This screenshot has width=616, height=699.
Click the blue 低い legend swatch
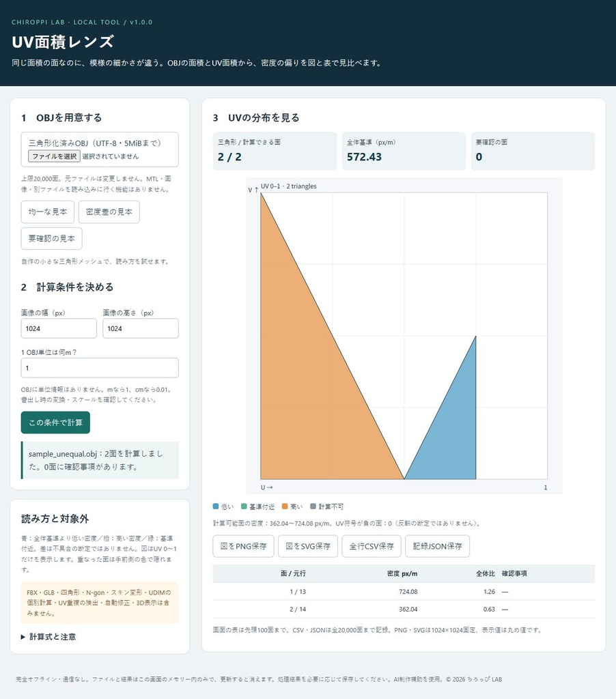tap(216, 507)
